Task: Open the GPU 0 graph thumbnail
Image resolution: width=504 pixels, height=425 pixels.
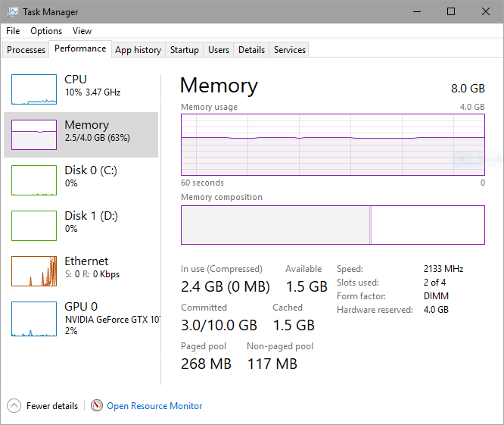Action: pos(34,317)
